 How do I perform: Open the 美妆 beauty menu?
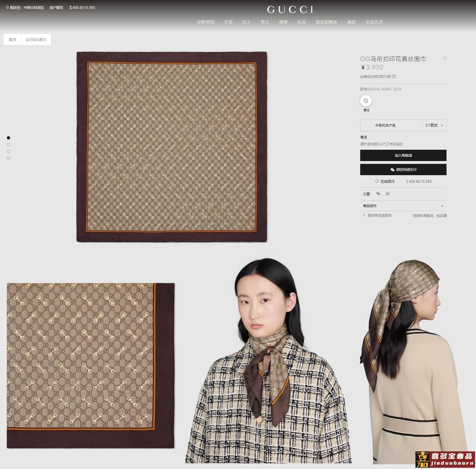[351, 22]
